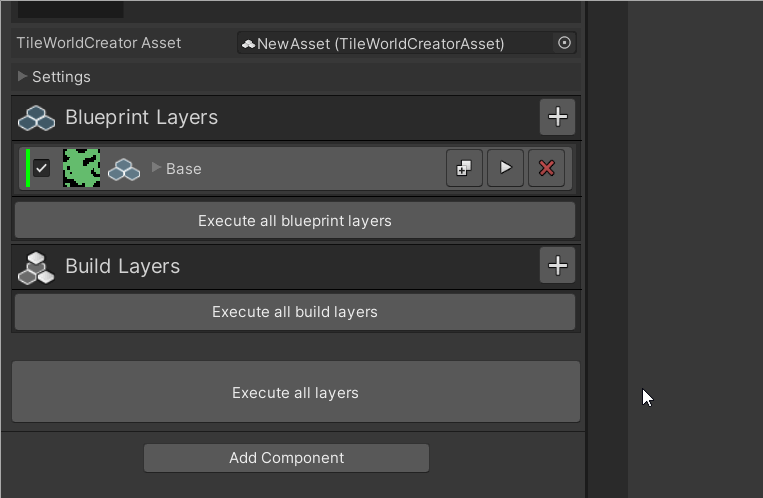Click the Build Layers header icon
Screen dimensions: 763x498
pyautogui.click(x=37, y=267)
